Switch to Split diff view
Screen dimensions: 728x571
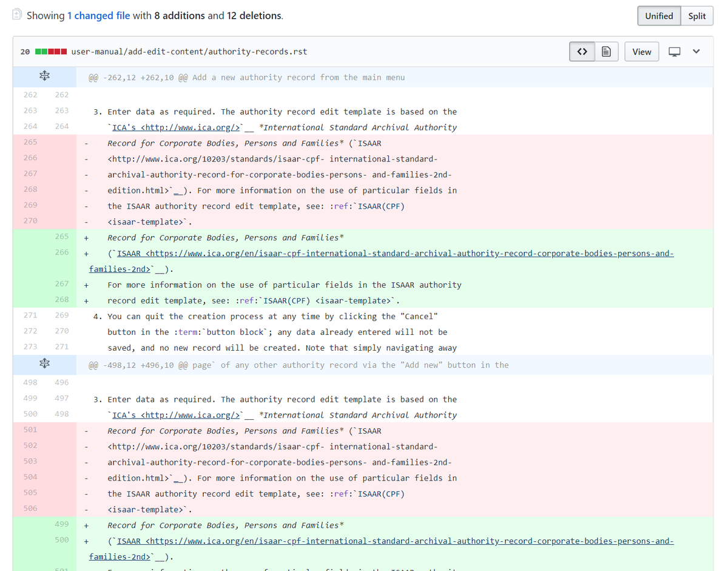click(696, 16)
